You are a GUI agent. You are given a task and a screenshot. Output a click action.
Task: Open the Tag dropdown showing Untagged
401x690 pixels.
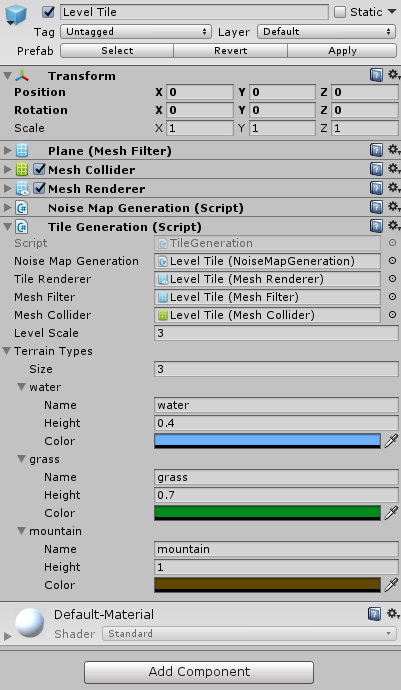[136, 32]
